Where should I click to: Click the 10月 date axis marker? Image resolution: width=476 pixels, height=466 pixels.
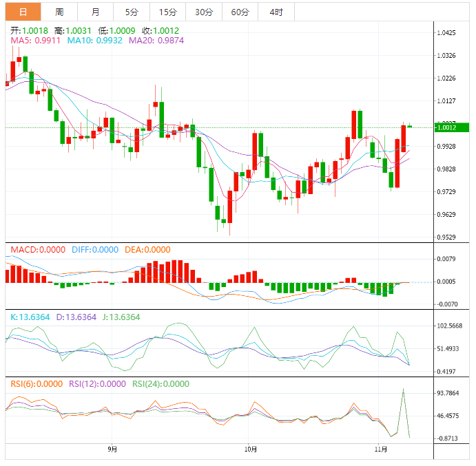tap(251, 449)
